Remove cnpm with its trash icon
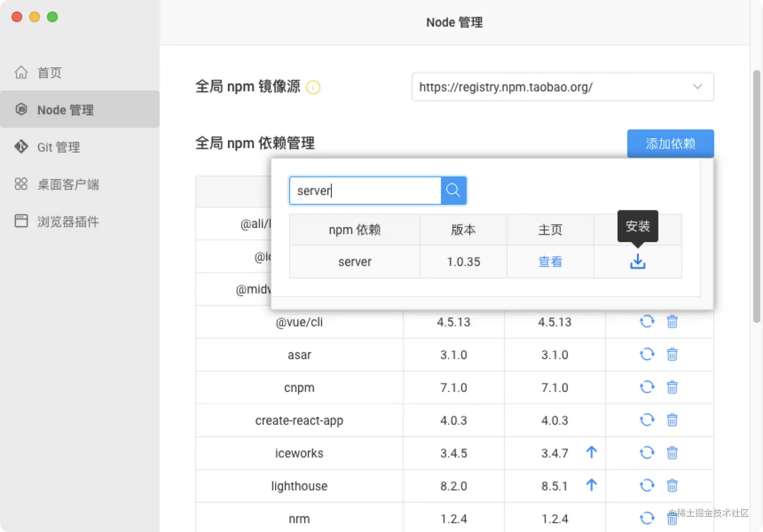The width and height of the screenshot is (763, 532). tap(672, 387)
